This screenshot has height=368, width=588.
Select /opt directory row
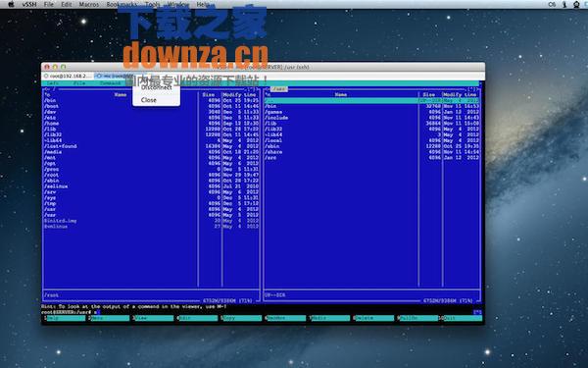coord(151,163)
